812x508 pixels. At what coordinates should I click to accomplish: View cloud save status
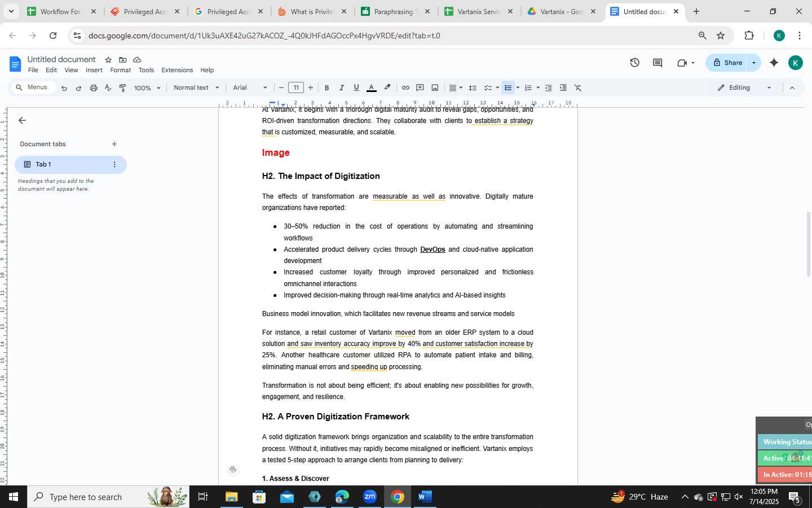pyautogui.click(x=137, y=60)
